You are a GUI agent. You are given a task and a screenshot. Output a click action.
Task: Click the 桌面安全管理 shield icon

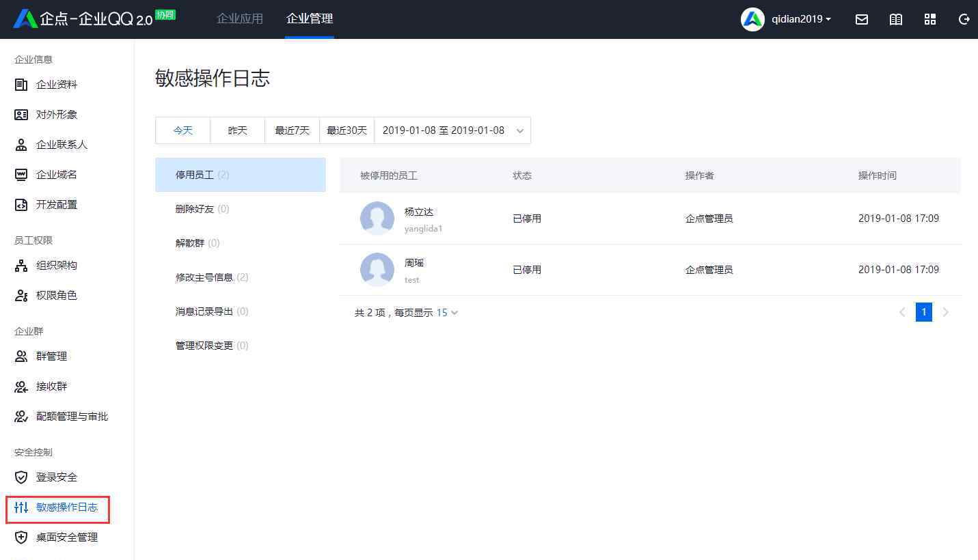(21, 537)
